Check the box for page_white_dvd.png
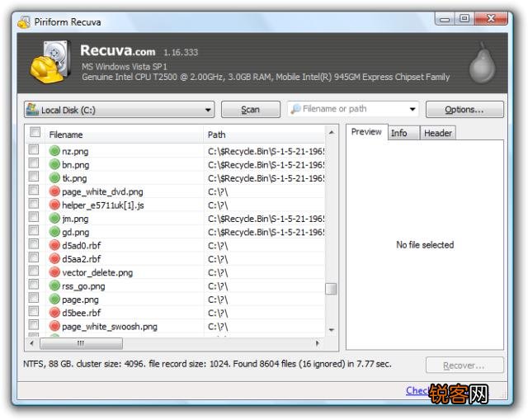 pyautogui.click(x=34, y=190)
